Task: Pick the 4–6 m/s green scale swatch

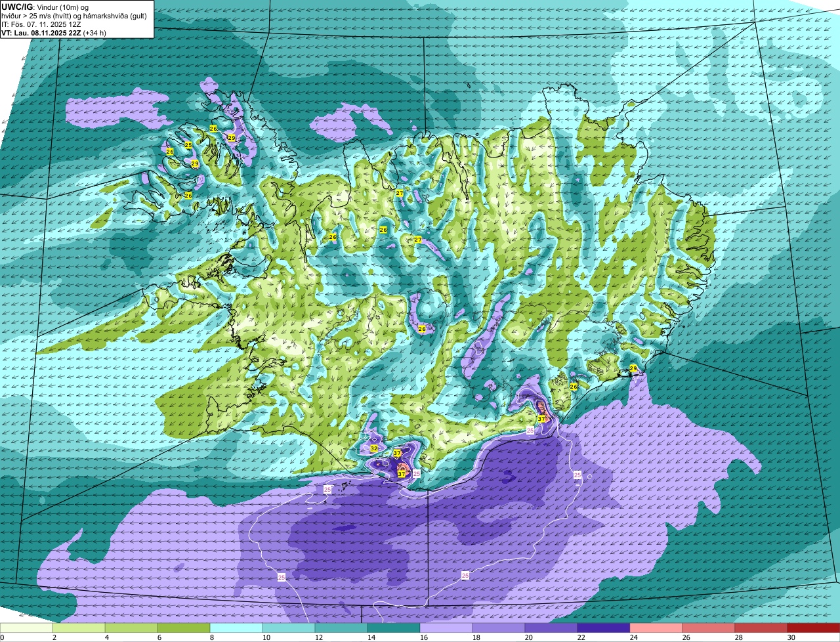Action: 131,628
